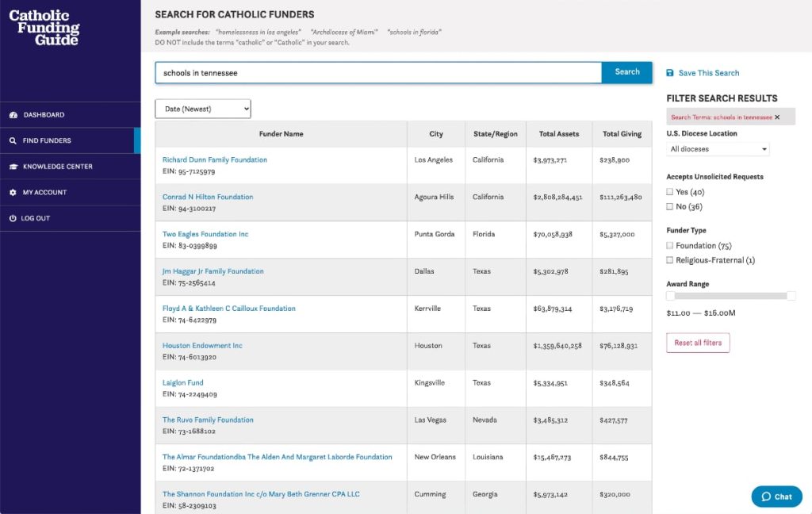The image size is (812, 514).
Task: Check Yes for unsolicited requests
Action: click(x=669, y=192)
